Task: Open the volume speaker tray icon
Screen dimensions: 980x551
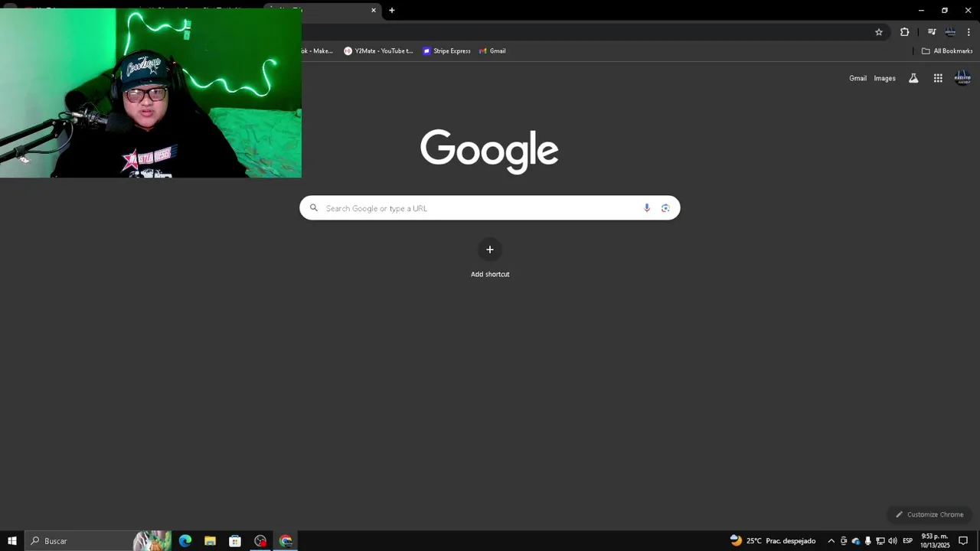Action: 893,541
